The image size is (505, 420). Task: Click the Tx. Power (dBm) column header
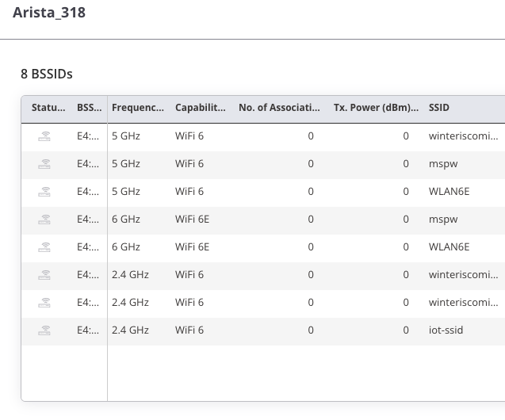(x=376, y=108)
